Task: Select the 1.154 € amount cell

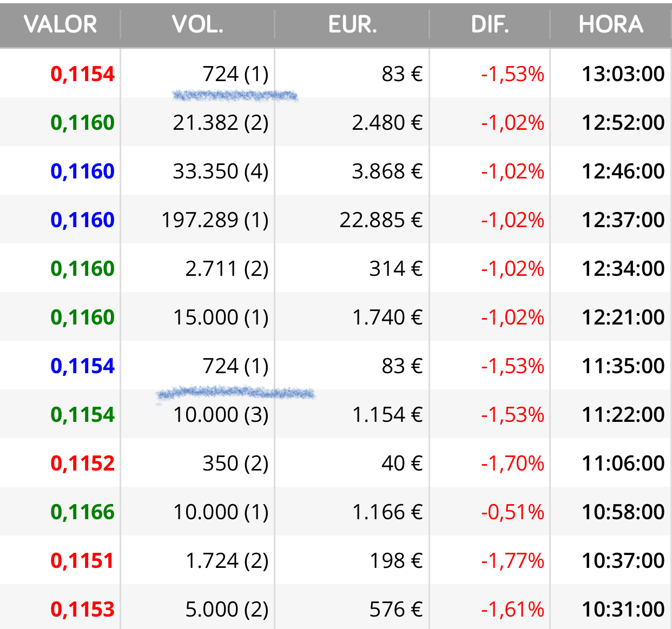Action: click(387, 415)
